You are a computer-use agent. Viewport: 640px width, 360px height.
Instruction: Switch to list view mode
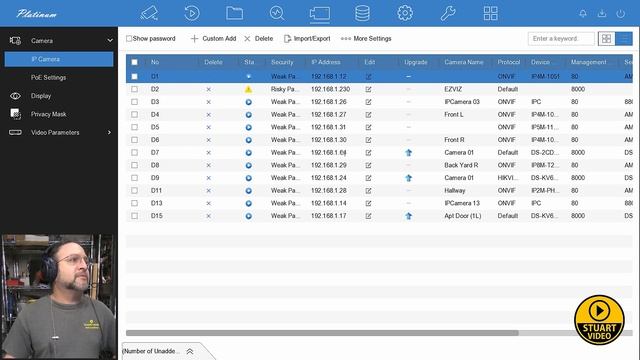[624, 39]
